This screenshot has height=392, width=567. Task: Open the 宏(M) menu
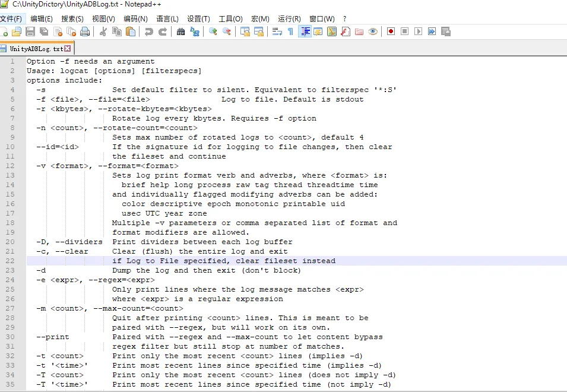coord(261,19)
